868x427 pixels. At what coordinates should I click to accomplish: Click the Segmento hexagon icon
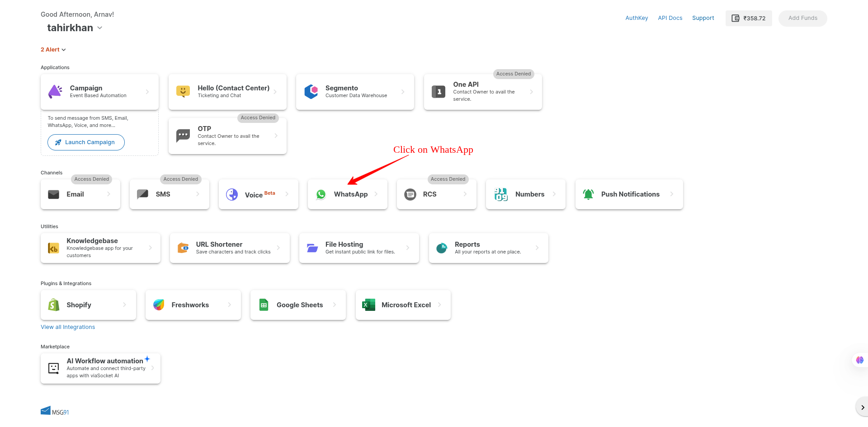(311, 92)
